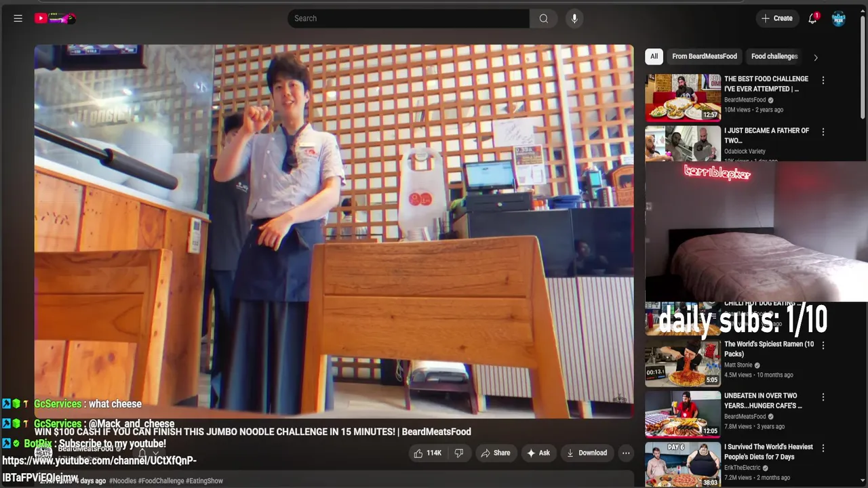Select the Food challenges chip
The image size is (868, 488).
point(774,56)
